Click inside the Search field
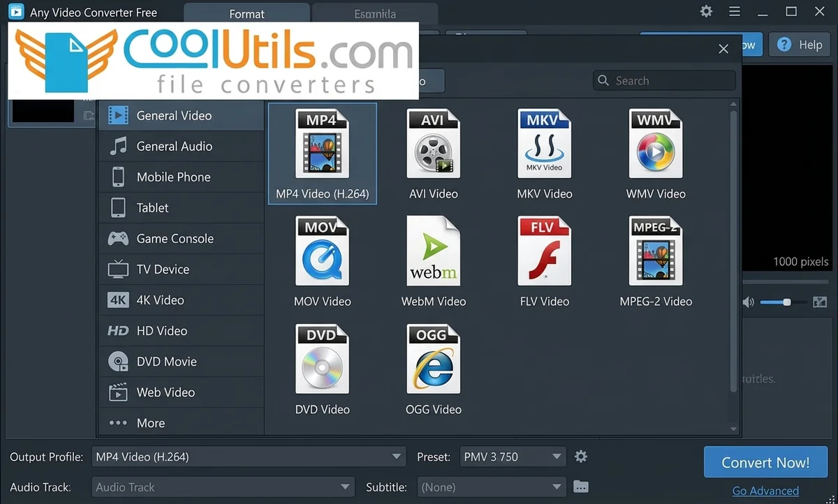Viewport: 838px width, 504px height. [663, 80]
